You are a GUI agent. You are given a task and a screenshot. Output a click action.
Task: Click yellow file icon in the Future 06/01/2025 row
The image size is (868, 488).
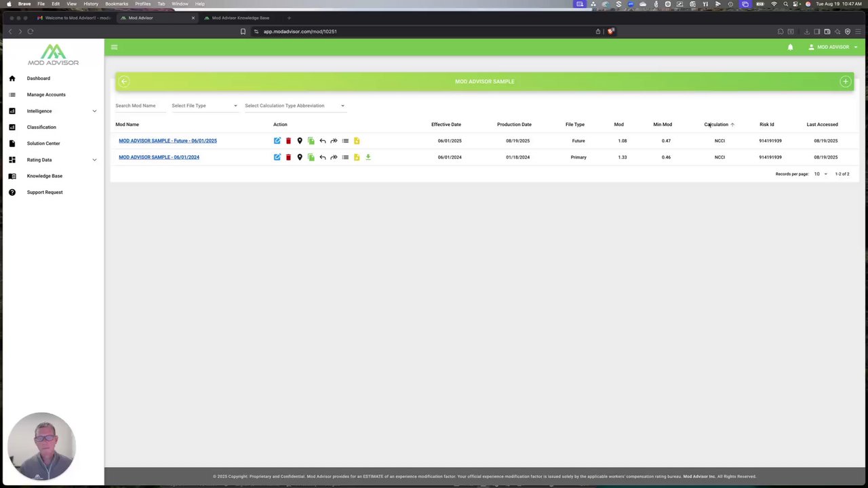[357, 141]
